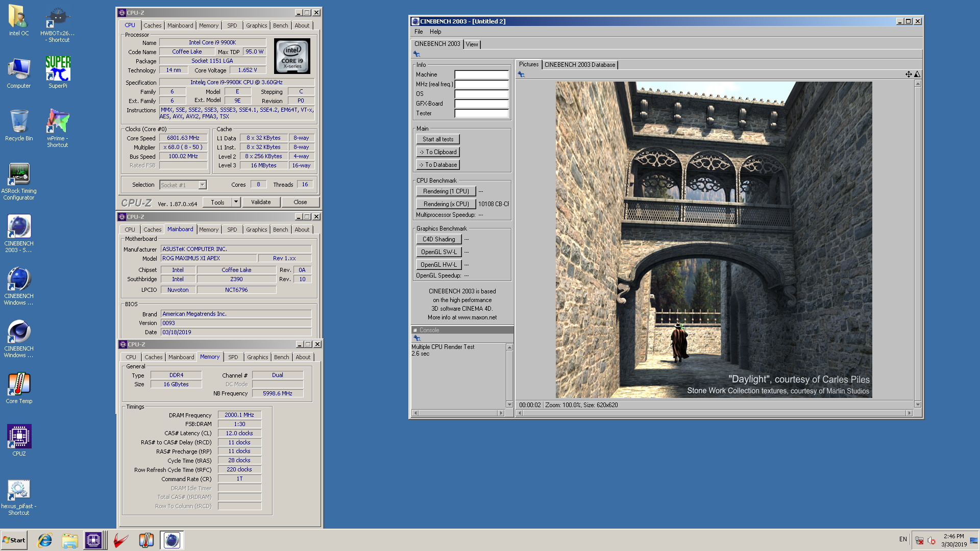Open Windows Explorer folder in taskbar

tap(70, 540)
